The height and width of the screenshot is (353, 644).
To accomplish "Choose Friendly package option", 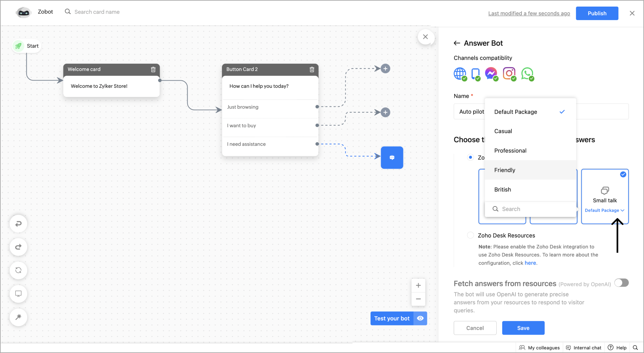I will 530,170.
